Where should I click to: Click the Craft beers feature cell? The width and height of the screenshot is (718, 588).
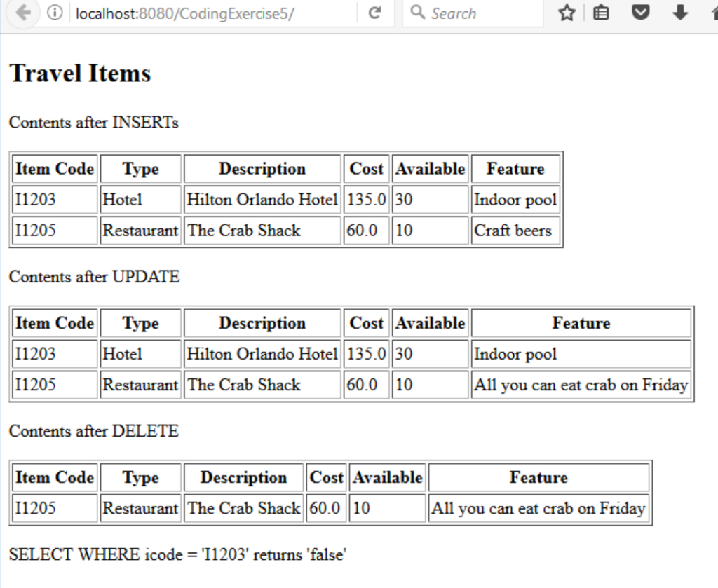pyautogui.click(x=513, y=230)
